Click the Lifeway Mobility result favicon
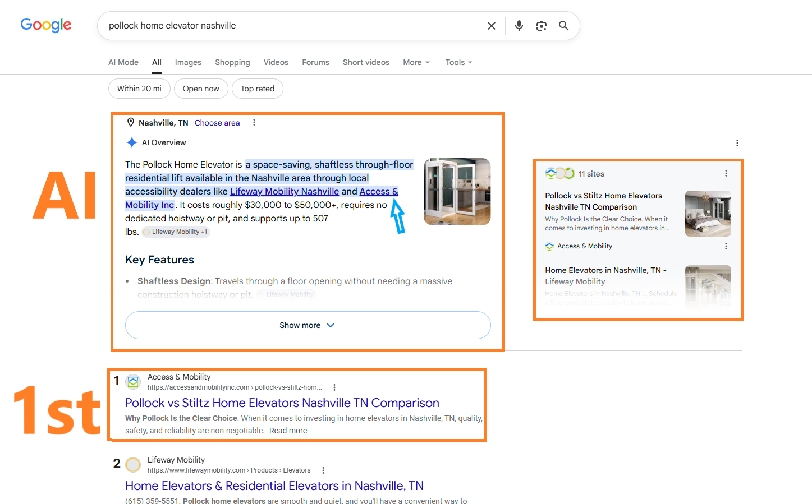 point(133,465)
